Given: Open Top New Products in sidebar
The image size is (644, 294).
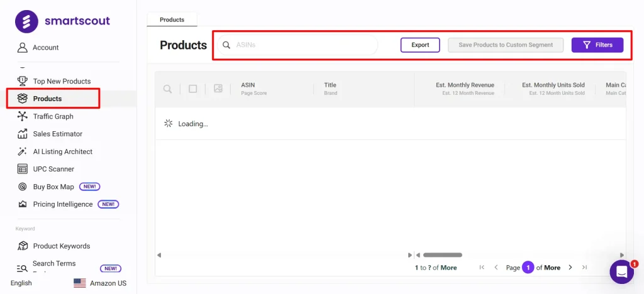Looking at the screenshot, I should (62, 81).
